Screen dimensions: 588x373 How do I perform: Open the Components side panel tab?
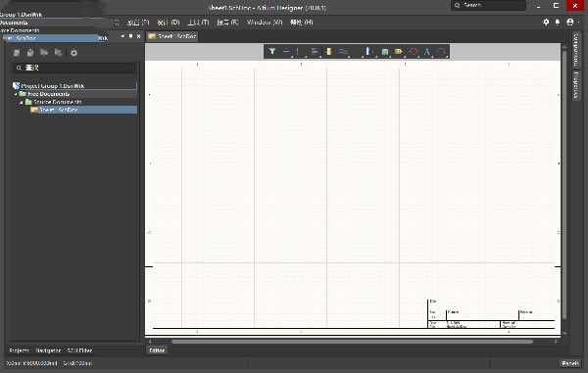[575, 49]
